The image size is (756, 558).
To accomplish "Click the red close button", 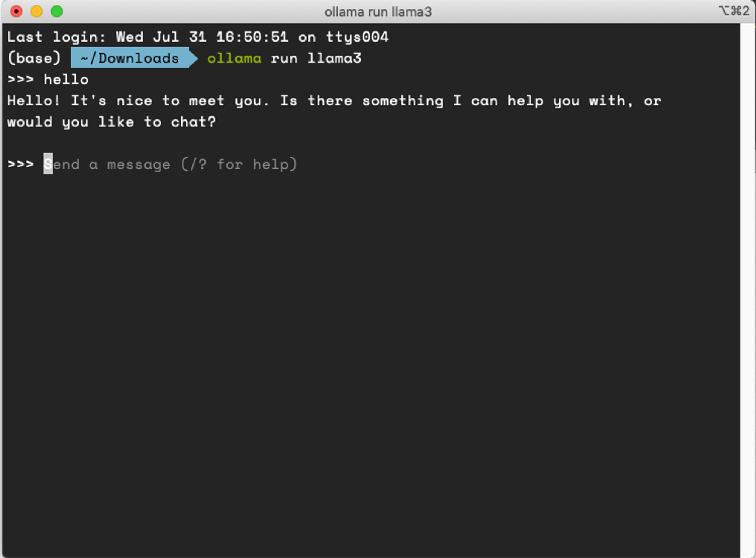I will pyautogui.click(x=16, y=12).
